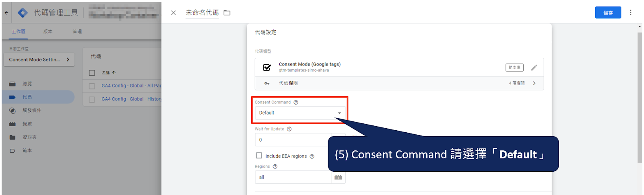Tick the checkbox for GA4 Config - Global - All Pages

[92, 86]
